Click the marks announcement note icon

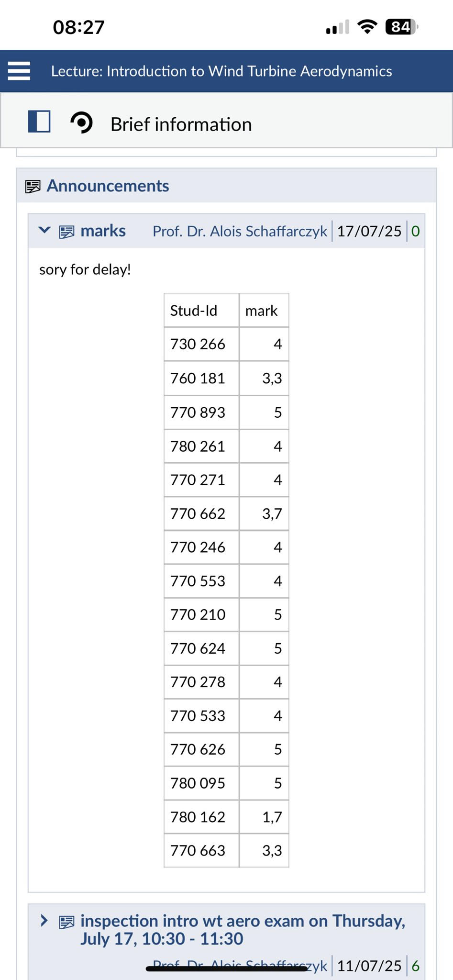[x=66, y=232]
